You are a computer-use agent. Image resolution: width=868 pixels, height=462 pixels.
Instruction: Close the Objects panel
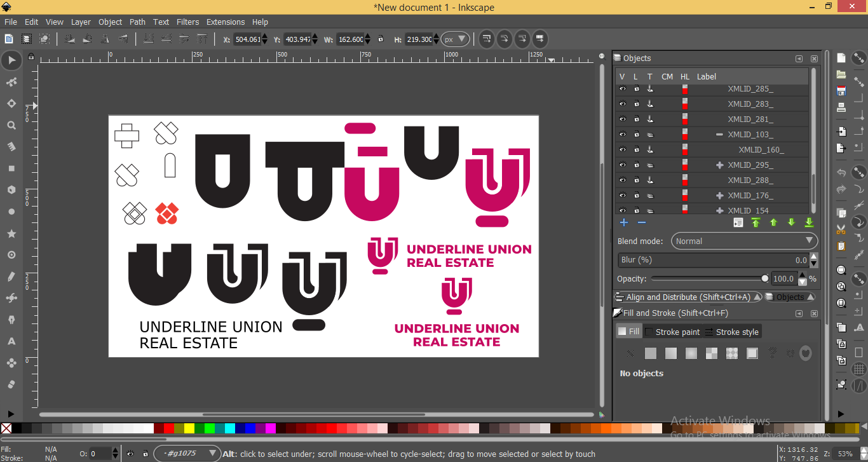(814, 58)
